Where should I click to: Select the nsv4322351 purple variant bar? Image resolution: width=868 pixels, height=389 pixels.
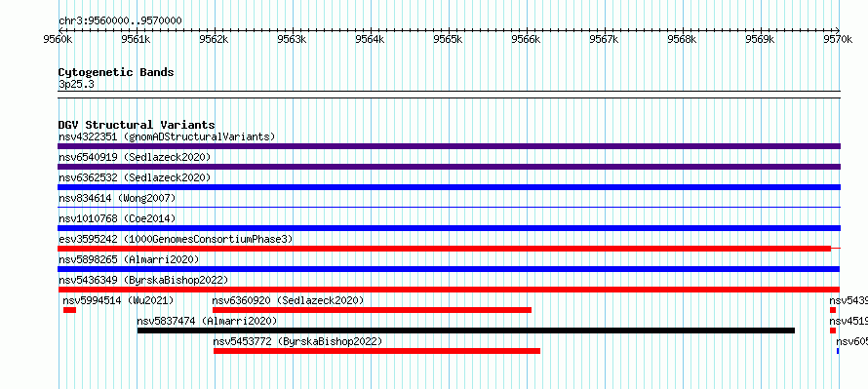point(449,146)
